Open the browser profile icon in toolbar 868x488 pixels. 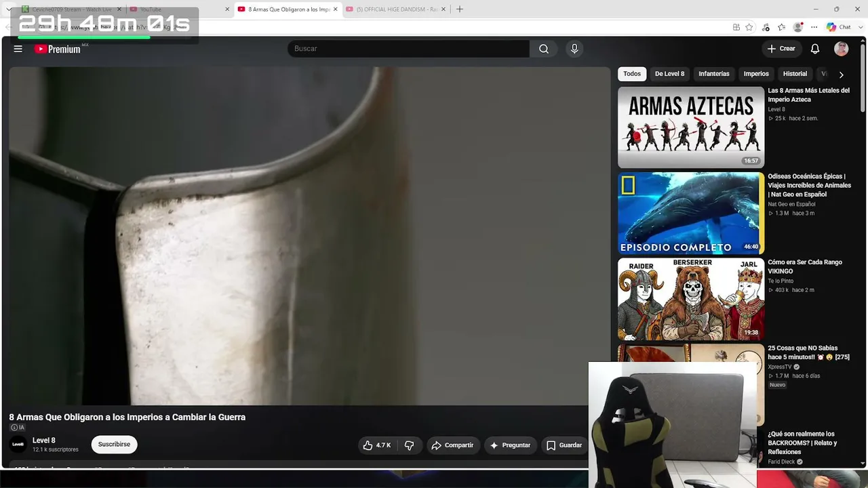point(798,27)
